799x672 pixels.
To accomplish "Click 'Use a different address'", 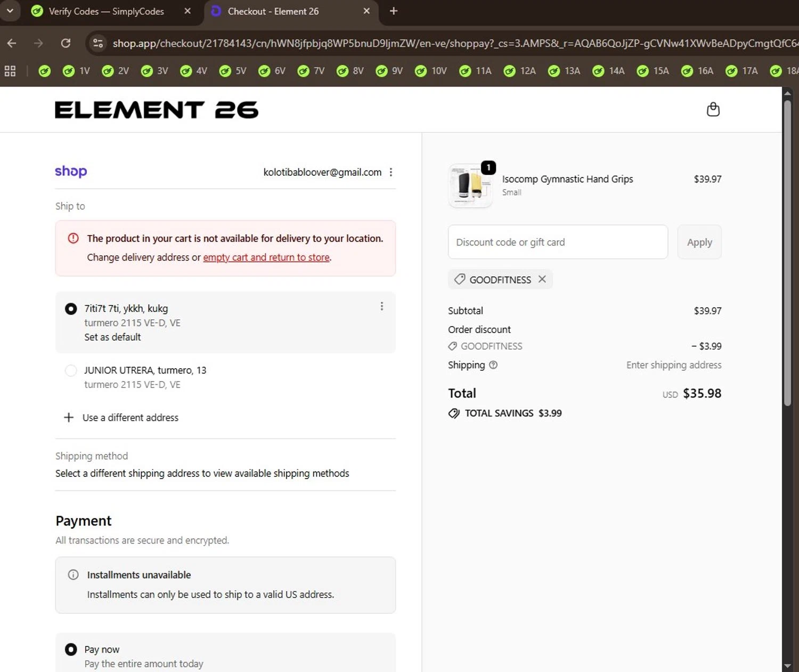I will tap(131, 418).
